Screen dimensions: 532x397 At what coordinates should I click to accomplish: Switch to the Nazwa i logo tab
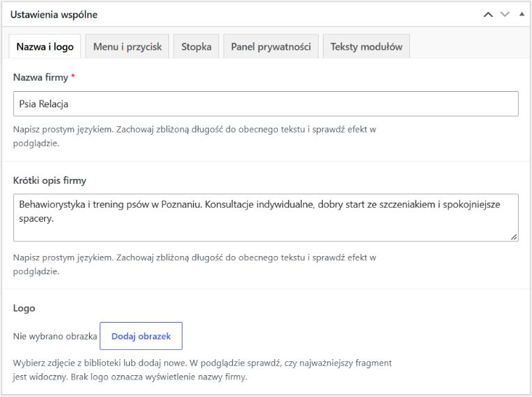(45, 46)
